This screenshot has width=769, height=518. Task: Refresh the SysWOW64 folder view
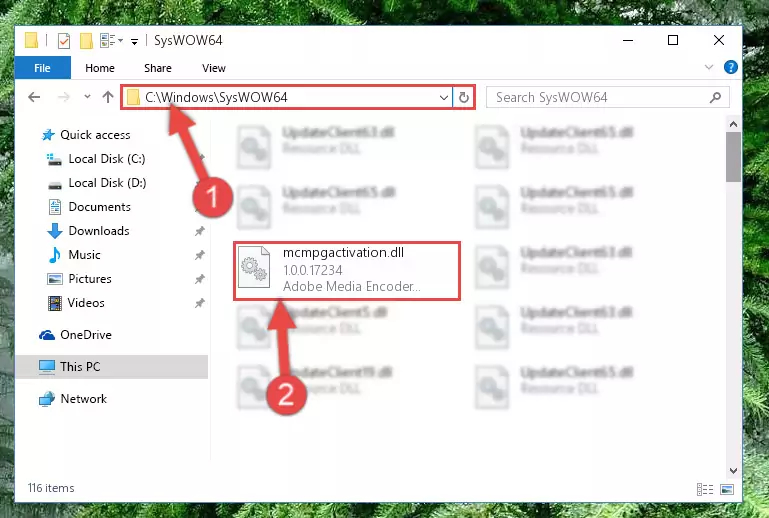point(463,98)
